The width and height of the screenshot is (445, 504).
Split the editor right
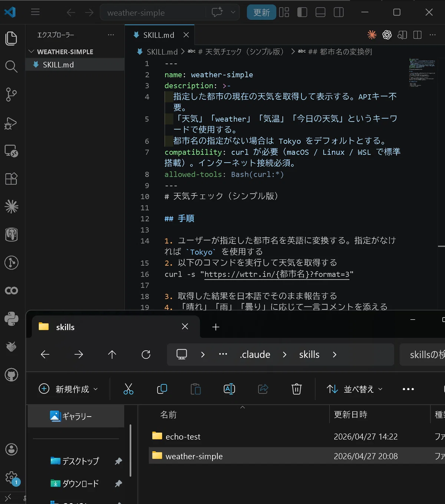(417, 35)
